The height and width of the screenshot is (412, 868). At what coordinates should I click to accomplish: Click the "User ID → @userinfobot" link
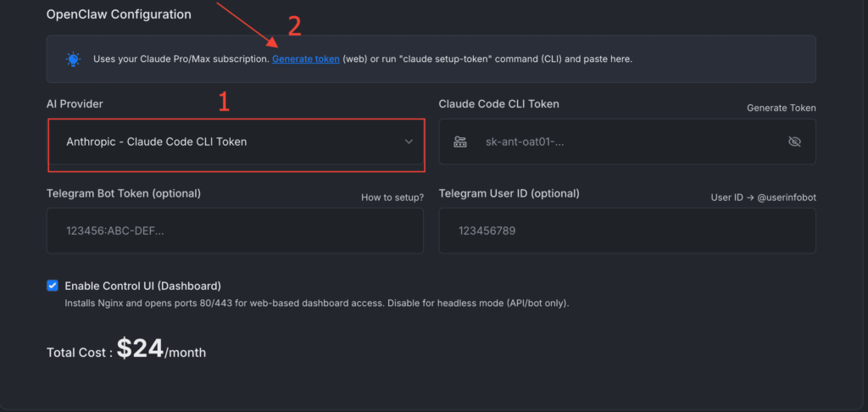(x=763, y=198)
